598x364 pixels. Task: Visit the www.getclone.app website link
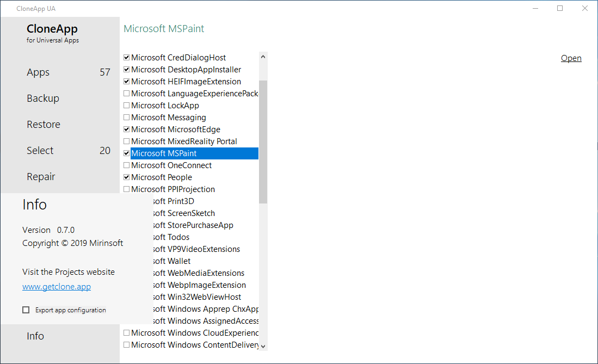point(57,287)
